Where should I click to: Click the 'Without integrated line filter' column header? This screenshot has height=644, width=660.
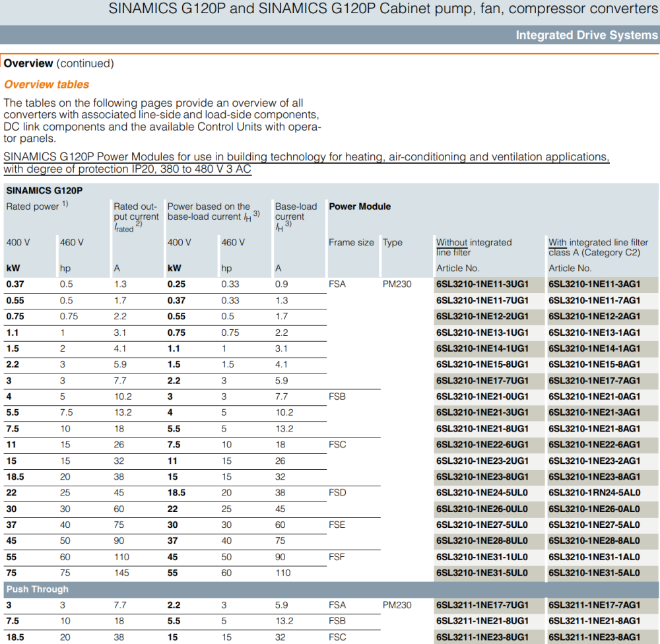click(x=474, y=247)
